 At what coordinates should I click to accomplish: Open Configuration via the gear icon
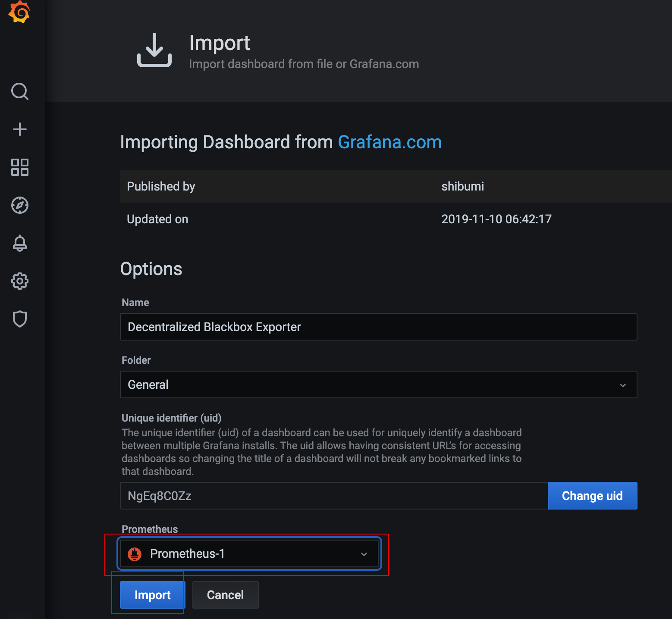click(x=20, y=281)
